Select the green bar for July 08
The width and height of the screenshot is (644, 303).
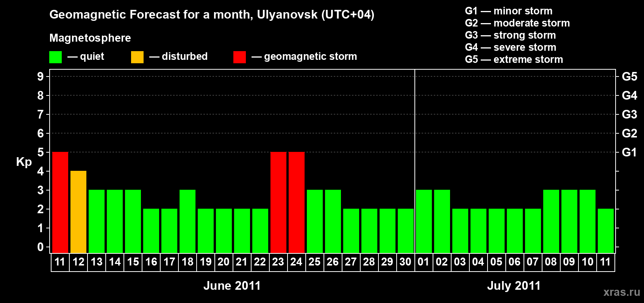(551, 222)
